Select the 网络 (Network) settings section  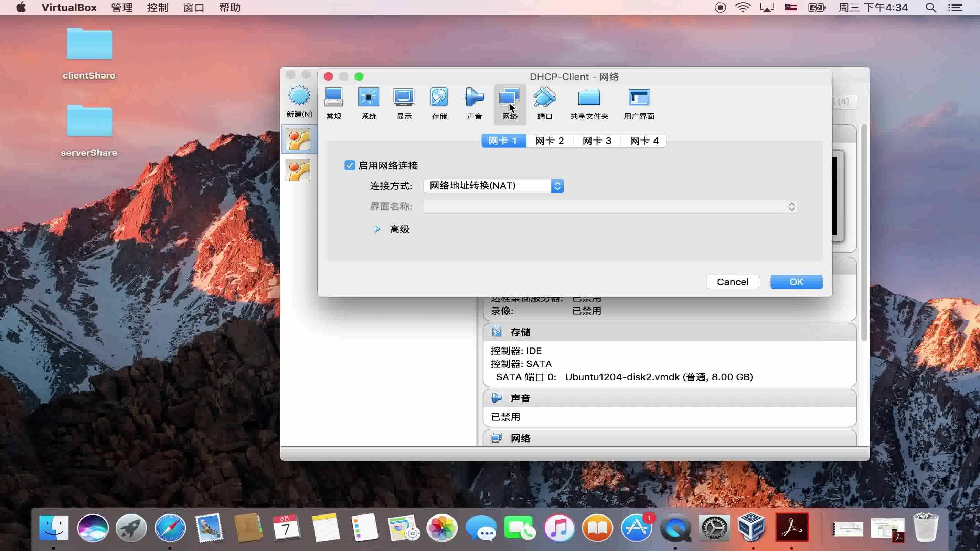pos(509,104)
